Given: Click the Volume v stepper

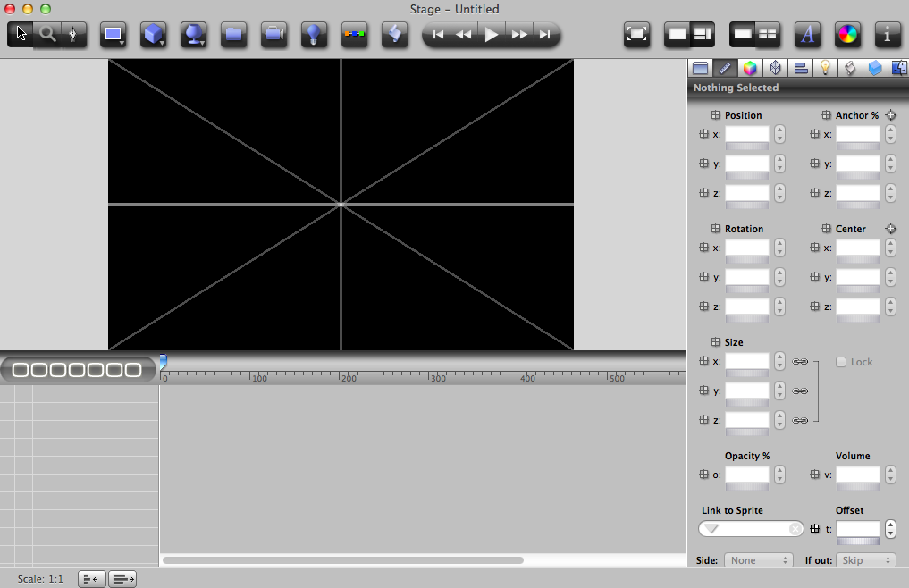Looking at the screenshot, I should click(x=890, y=475).
